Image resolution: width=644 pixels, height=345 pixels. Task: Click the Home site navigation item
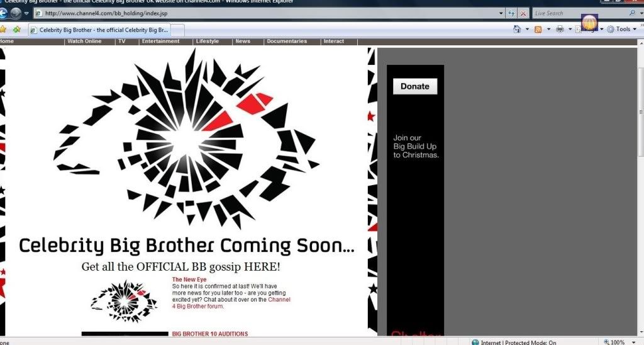(6, 41)
